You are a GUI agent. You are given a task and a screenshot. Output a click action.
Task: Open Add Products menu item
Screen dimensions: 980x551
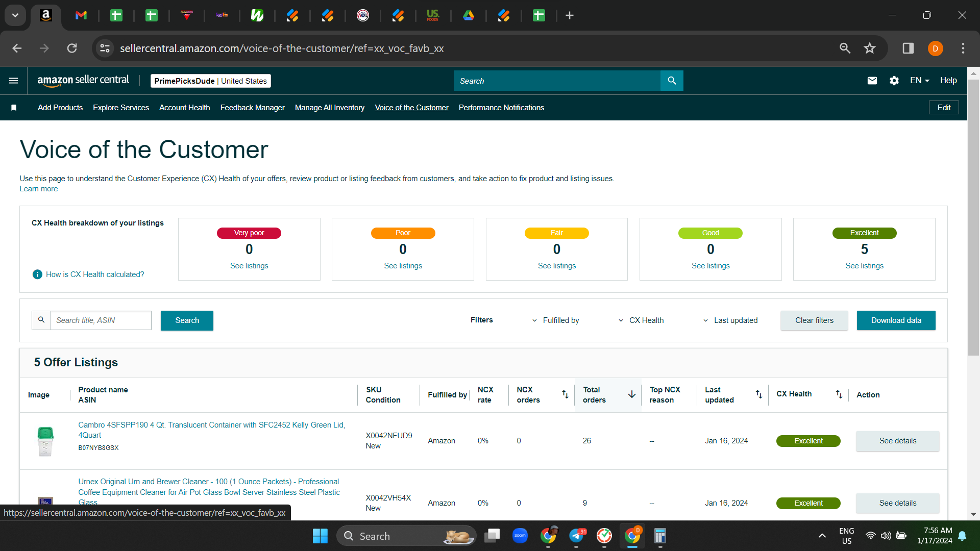click(x=60, y=108)
